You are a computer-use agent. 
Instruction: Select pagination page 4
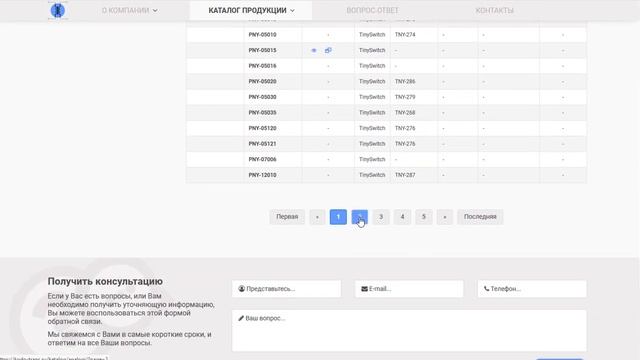click(x=402, y=217)
